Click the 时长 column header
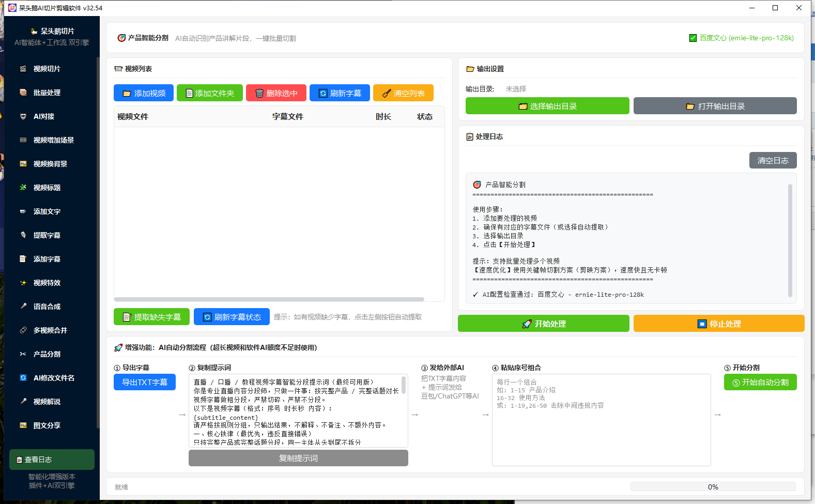The width and height of the screenshot is (815, 504). pos(383,116)
